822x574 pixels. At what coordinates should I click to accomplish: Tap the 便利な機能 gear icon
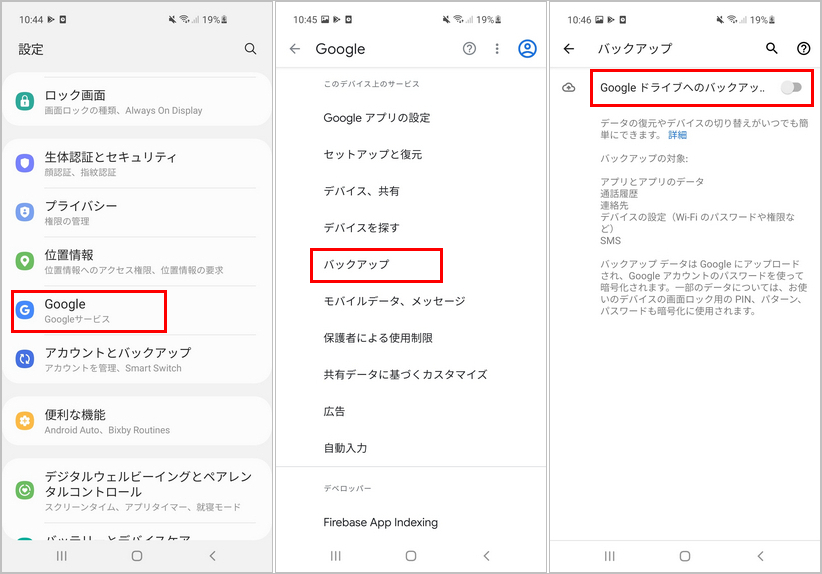tap(25, 421)
